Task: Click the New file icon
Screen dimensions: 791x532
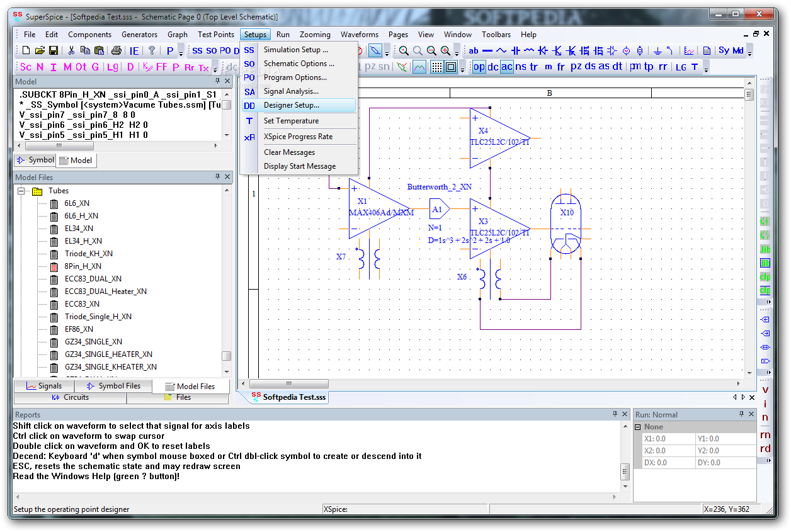Action: pyautogui.click(x=26, y=50)
